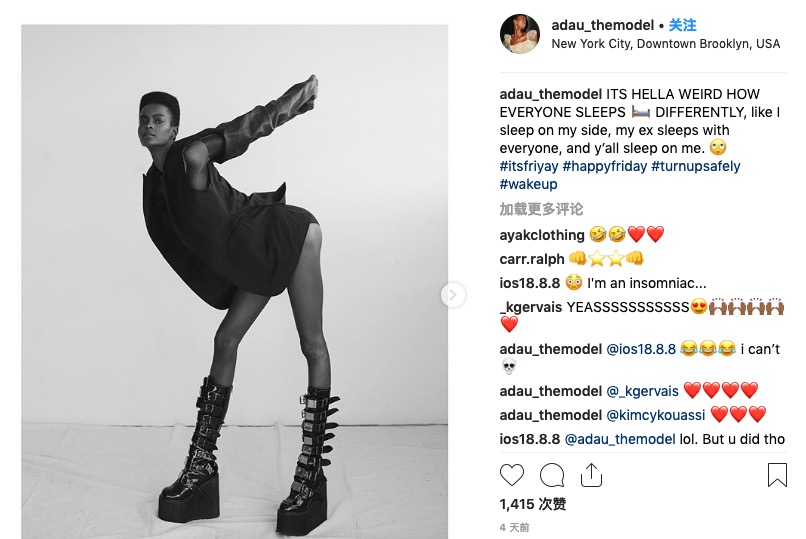Open the #turnupsafely hashtag
This screenshot has height=539, width=806.
pos(695,166)
